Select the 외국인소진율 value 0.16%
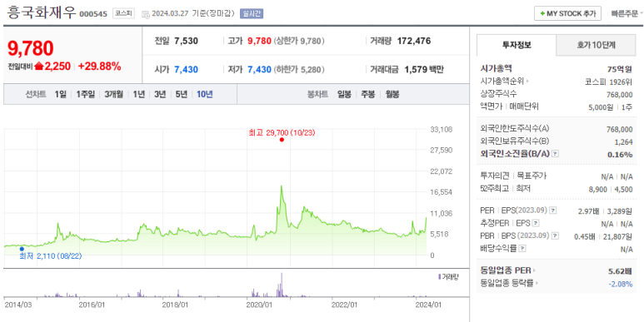This screenshot has height=322, width=644. [x=620, y=155]
